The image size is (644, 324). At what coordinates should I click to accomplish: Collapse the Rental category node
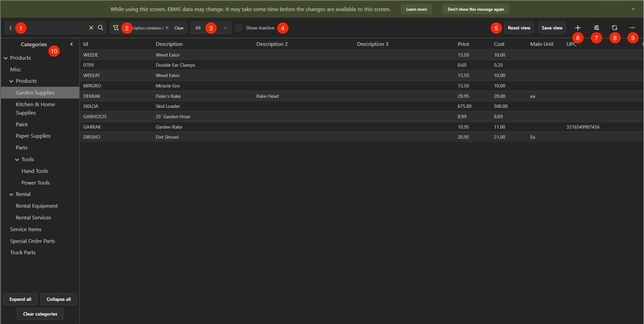11,194
